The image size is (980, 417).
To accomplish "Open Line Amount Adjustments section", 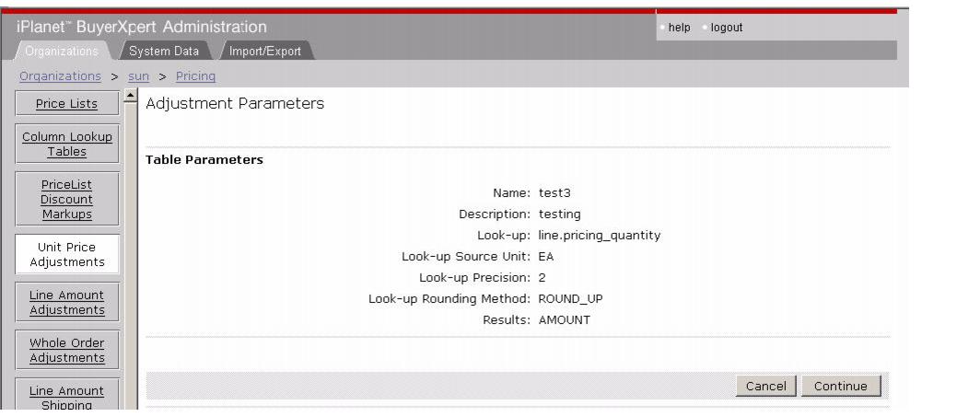I will [x=67, y=302].
